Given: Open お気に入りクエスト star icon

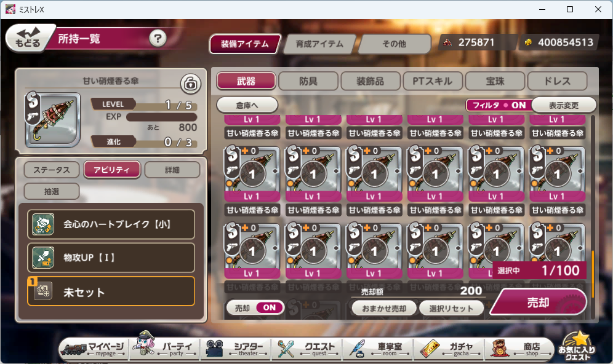Looking at the screenshot, I should tap(577, 347).
